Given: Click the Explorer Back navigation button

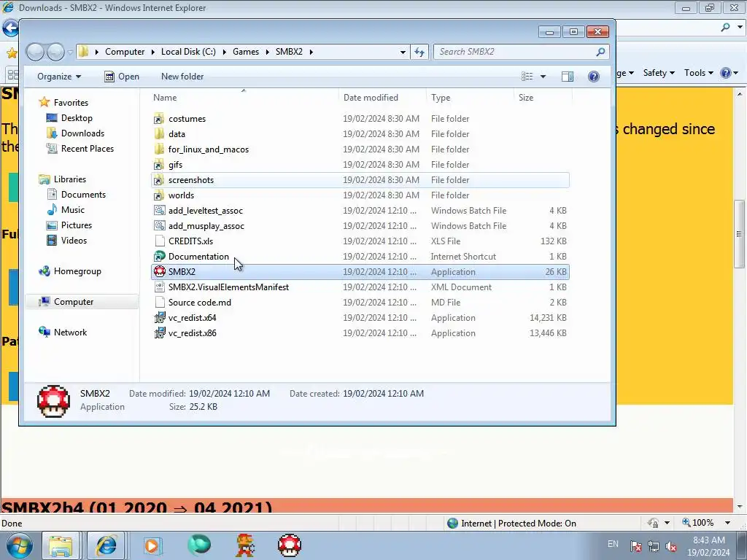Looking at the screenshot, I should click(35, 52).
